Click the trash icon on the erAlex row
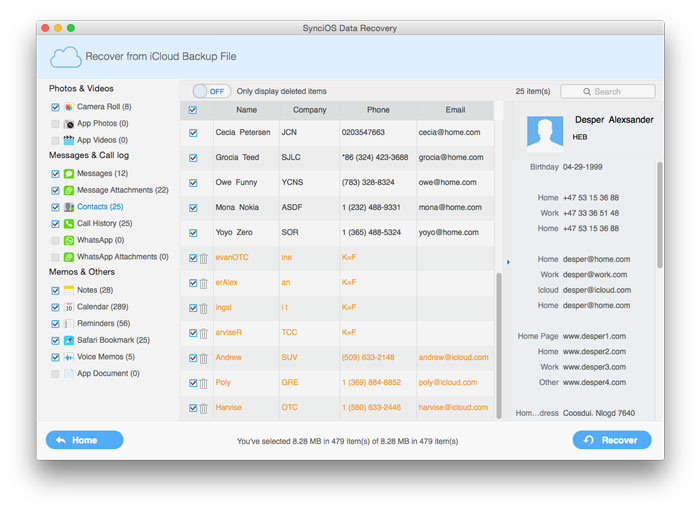700x511 pixels. coord(204,283)
